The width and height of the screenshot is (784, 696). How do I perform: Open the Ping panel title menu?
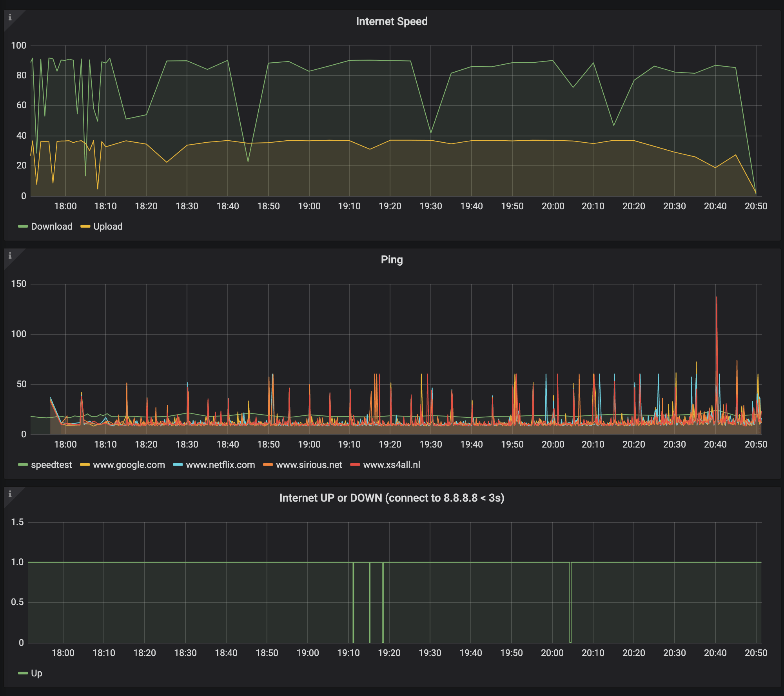[x=391, y=259]
